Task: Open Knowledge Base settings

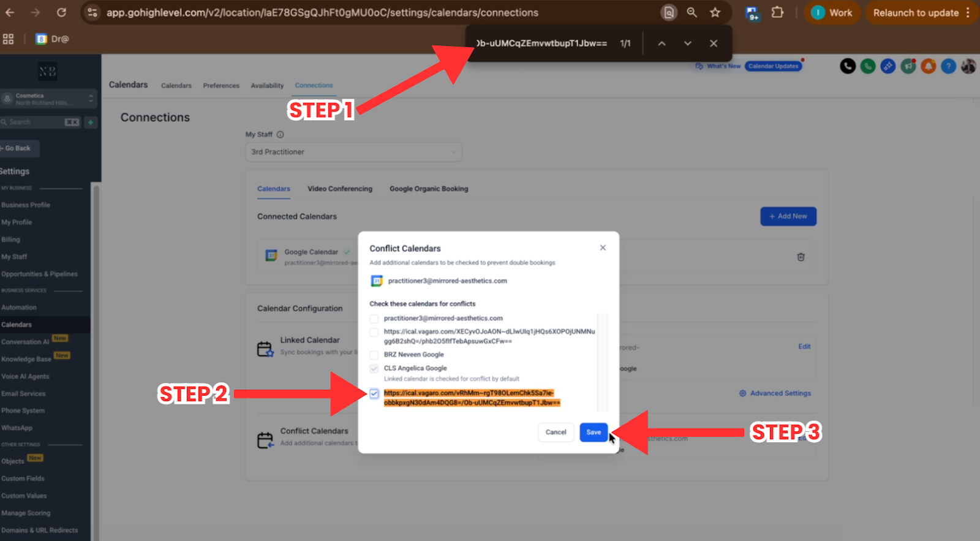Action: (x=26, y=359)
